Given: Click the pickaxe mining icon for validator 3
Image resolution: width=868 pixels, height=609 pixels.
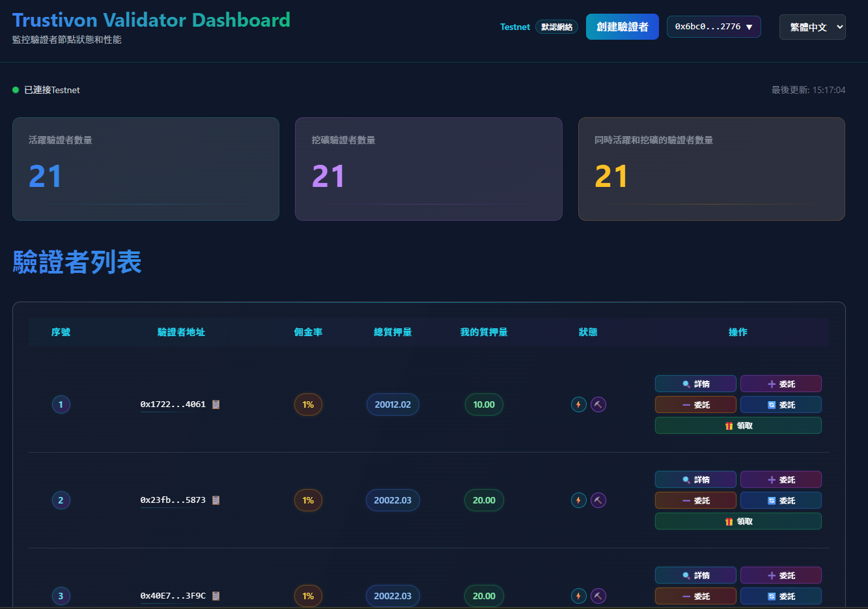Looking at the screenshot, I should pyautogui.click(x=598, y=596).
